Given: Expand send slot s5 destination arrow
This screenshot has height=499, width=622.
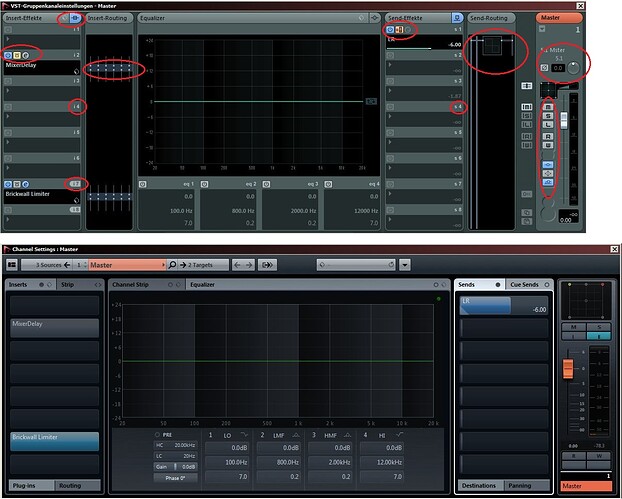Looking at the screenshot, I should pyautogui.click(x=390, y=142).
